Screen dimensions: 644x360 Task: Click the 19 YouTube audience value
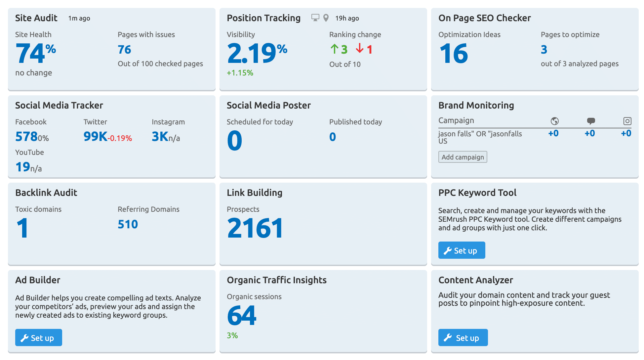click(23, 167)
